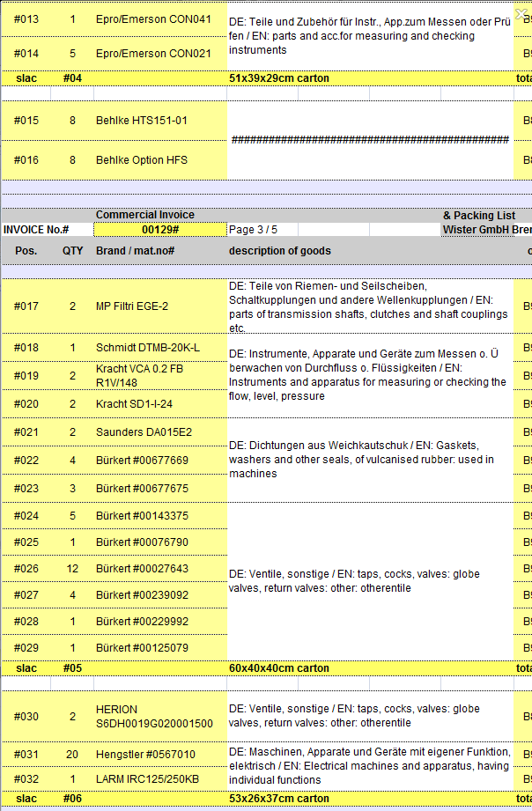Select the overflowed cell filled with hash signs
The image size is (532, 811).
370,140
